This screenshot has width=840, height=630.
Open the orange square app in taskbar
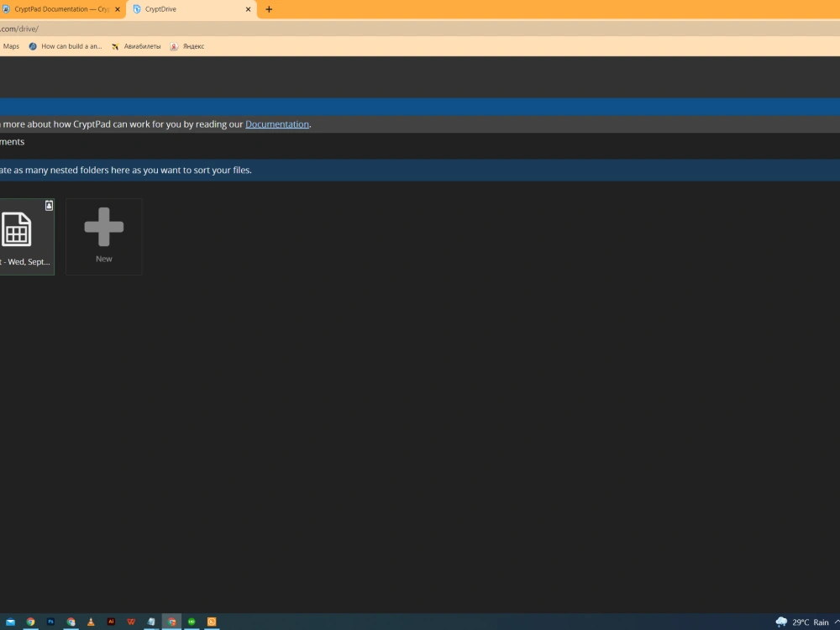(212, 622)
